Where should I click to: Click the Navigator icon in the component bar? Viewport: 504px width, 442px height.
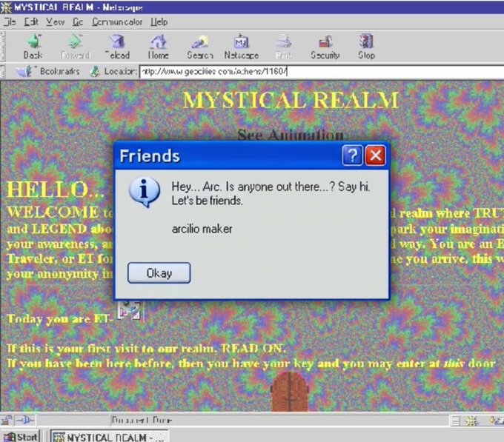coord(471,421)
